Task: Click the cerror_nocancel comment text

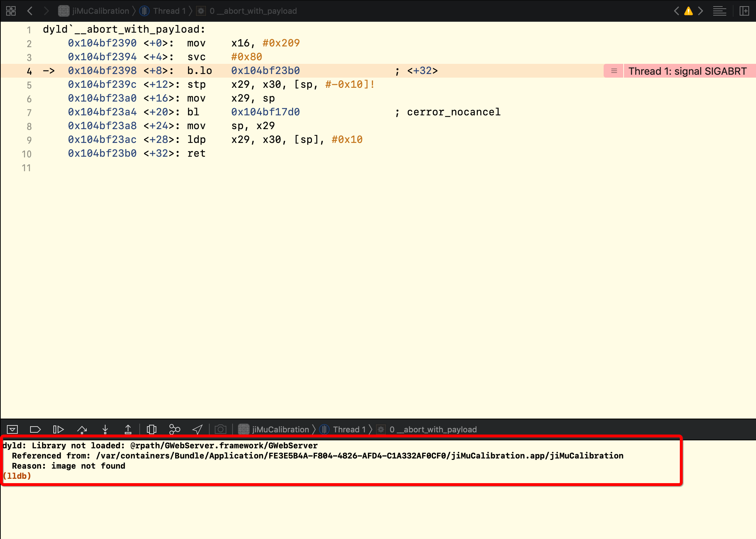Action: coord(453,112)
